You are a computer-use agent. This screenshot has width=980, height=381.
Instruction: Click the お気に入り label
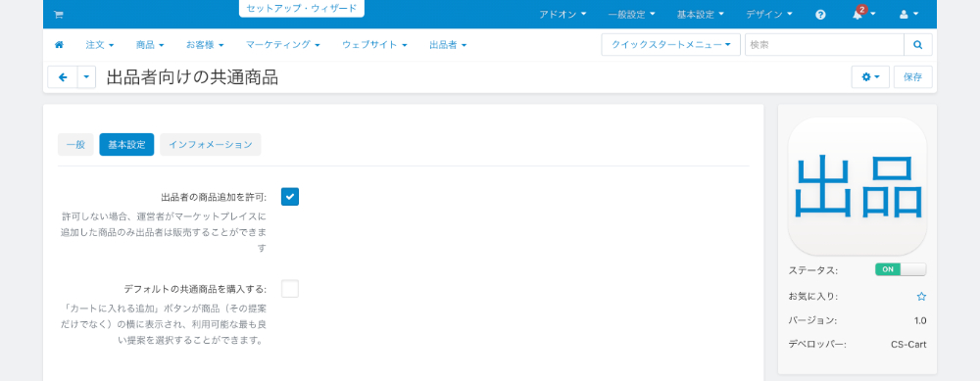(813, 296)
